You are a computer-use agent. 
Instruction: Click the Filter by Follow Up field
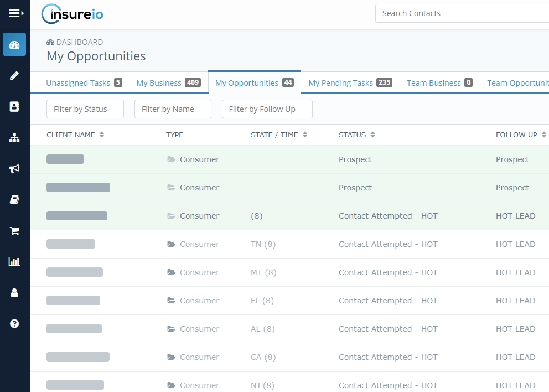pos(267,109)
